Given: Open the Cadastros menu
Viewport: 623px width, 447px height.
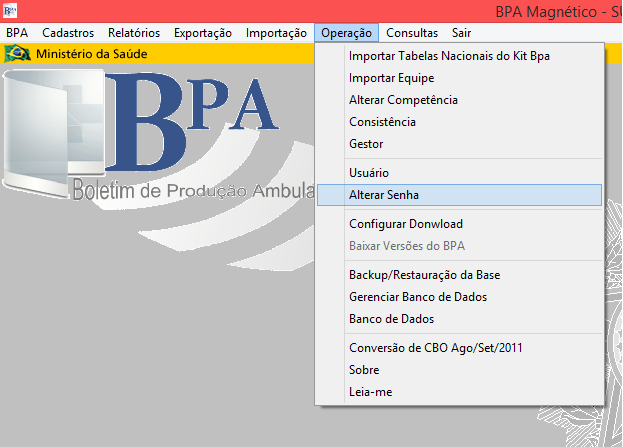Looking at the screenshot, I should [68, 33].
